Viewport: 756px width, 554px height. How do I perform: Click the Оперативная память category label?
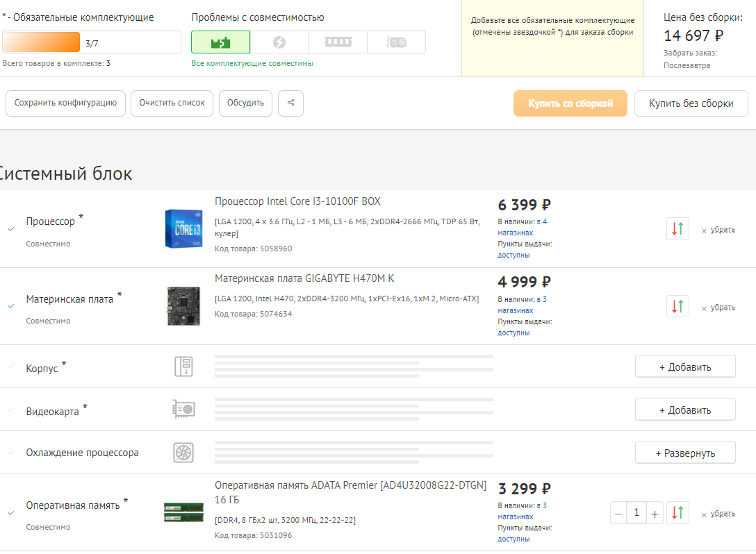point(73,505)
